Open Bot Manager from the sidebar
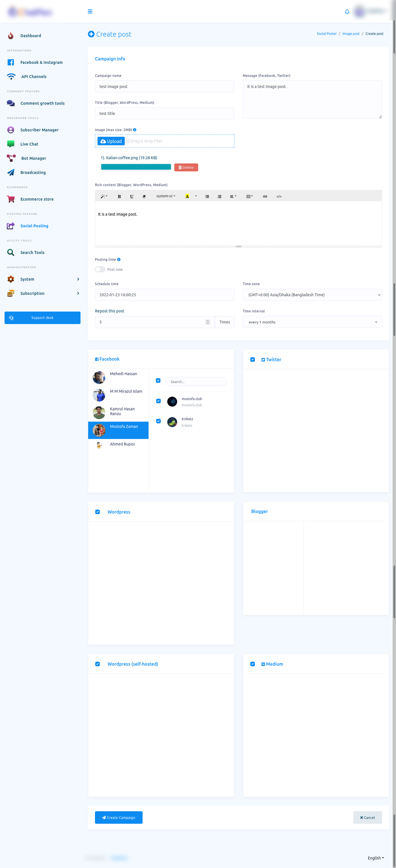 (33, 158)
